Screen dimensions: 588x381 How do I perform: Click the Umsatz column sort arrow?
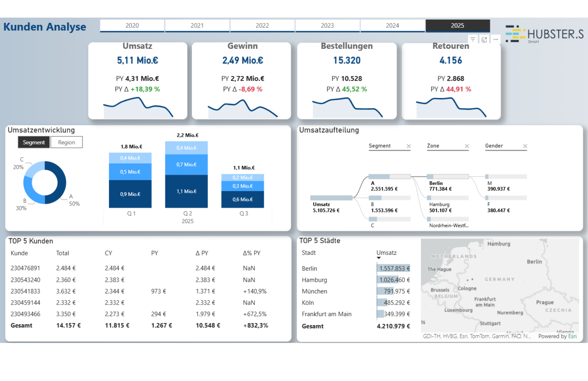(379, 258)
